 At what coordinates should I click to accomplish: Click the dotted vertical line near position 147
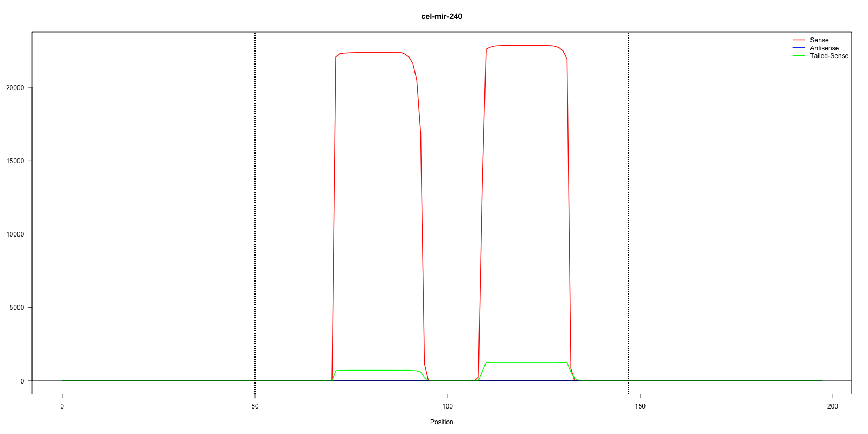pyautogui.click(x=629, y=217)
